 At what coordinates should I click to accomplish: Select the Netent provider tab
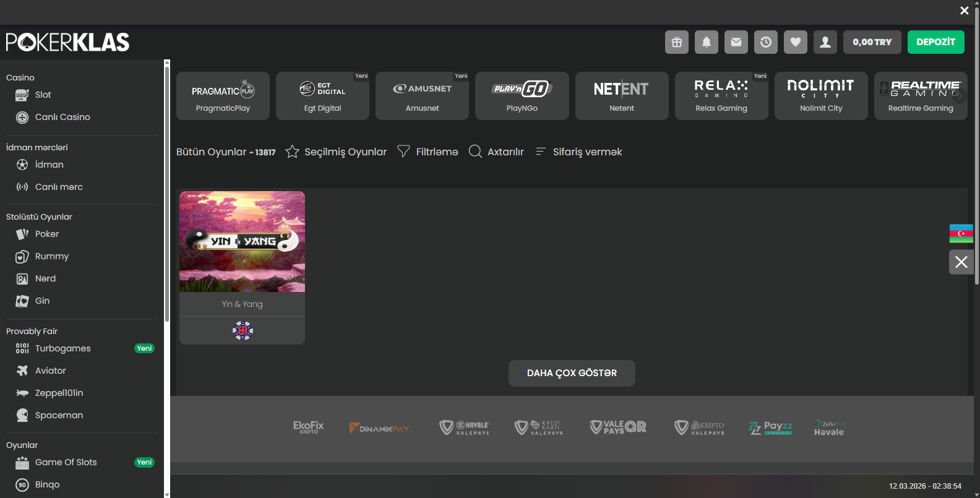[622, 96]
